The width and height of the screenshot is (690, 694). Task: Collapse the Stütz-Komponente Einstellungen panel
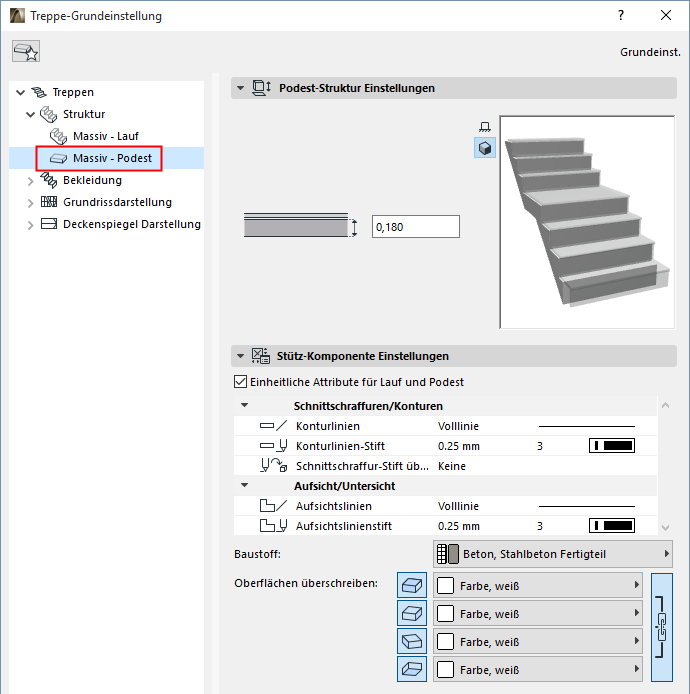click(240, 356)
